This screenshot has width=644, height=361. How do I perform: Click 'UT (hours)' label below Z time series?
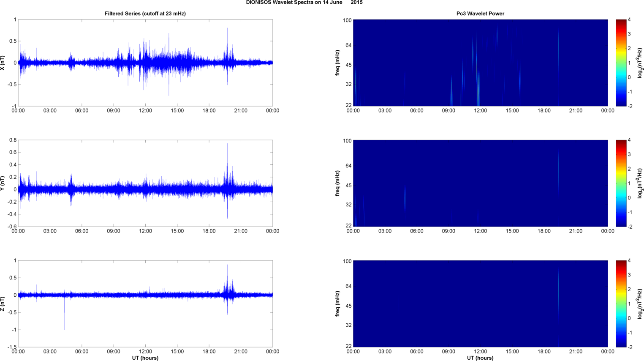(145, 358)
